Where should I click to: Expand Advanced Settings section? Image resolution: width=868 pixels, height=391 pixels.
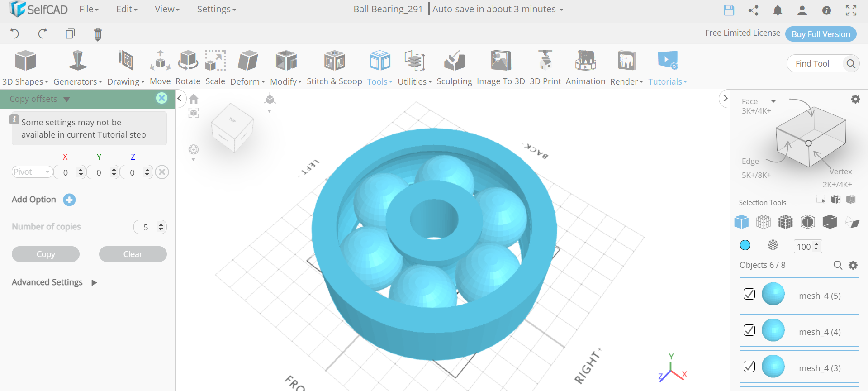pyautogui.click(x=94, y=283)
